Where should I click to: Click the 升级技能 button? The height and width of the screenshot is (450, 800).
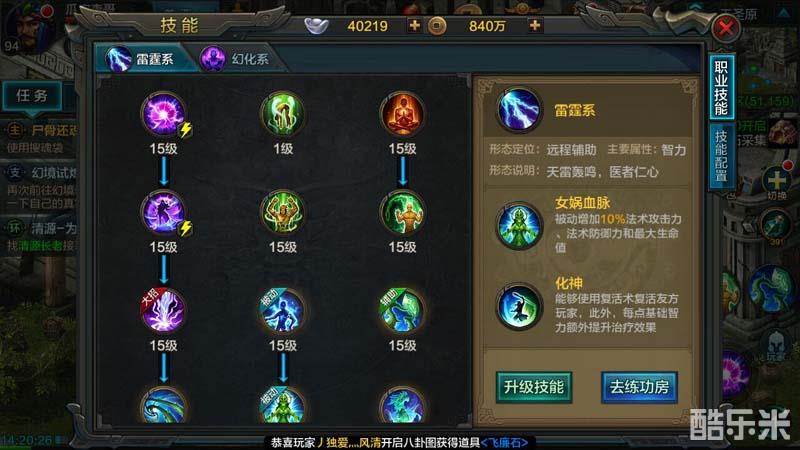(534, 387)
